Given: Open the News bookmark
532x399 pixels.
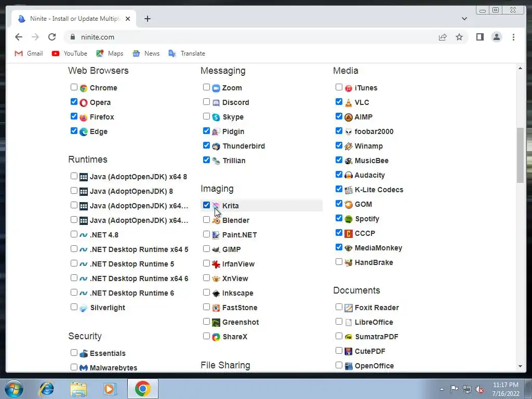Looking at the screenshot, I should pyautogui.click(x=146, y=54).
